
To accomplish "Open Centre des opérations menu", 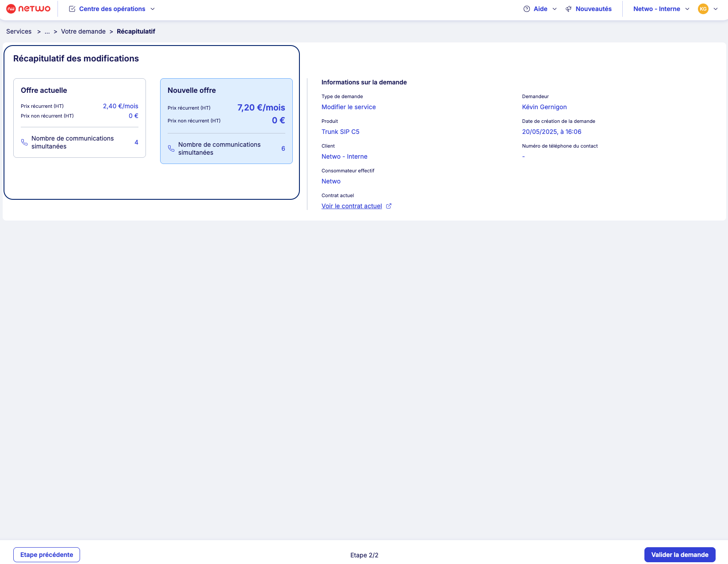I will point(112,9).
